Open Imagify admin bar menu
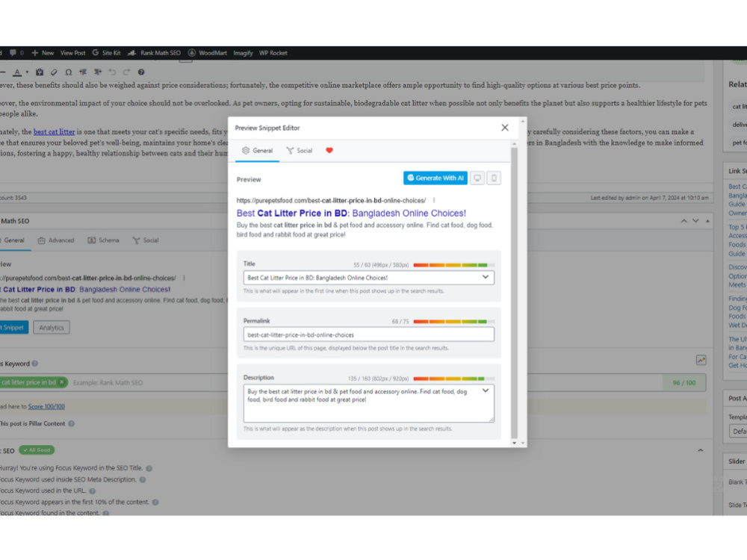 click(243, 53)
